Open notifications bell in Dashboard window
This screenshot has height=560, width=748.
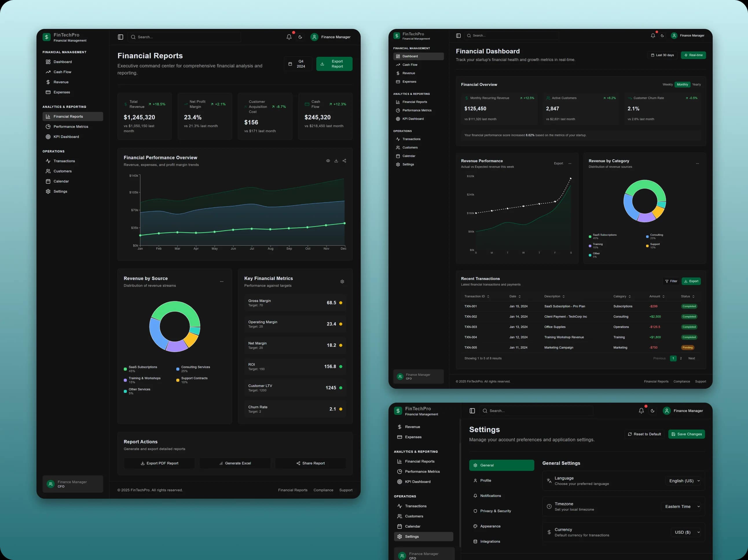tap(653, 36)
